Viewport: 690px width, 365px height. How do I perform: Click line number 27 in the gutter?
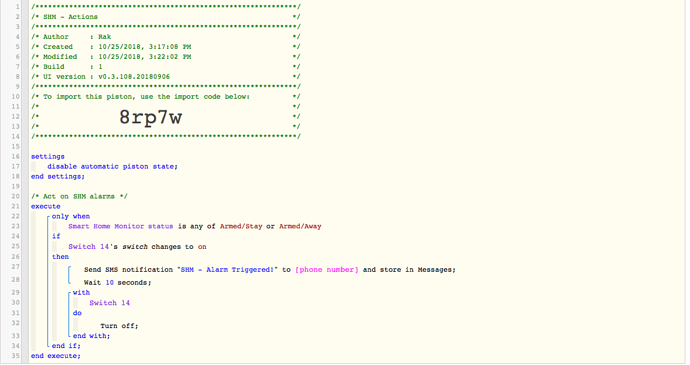pyautogui.click(x=16, y=267)
